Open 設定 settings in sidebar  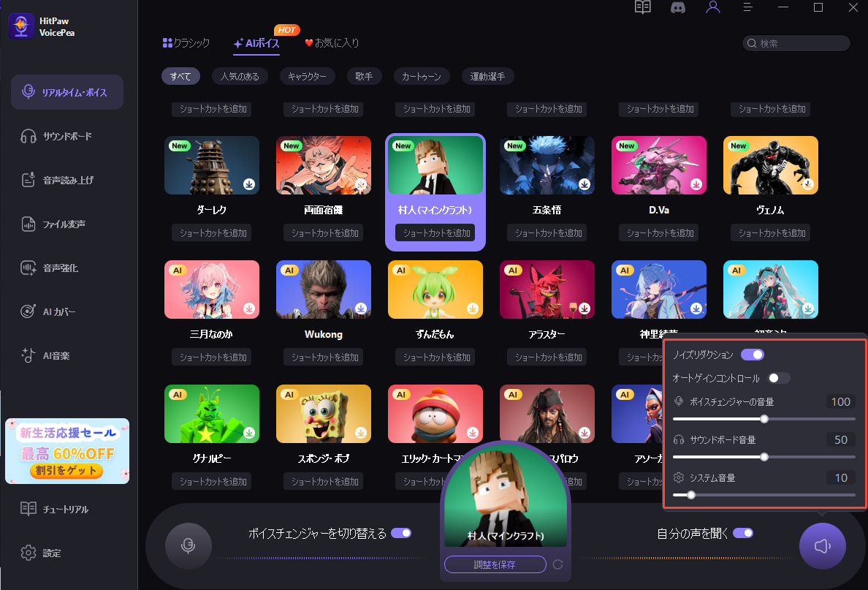coord(67,553)
